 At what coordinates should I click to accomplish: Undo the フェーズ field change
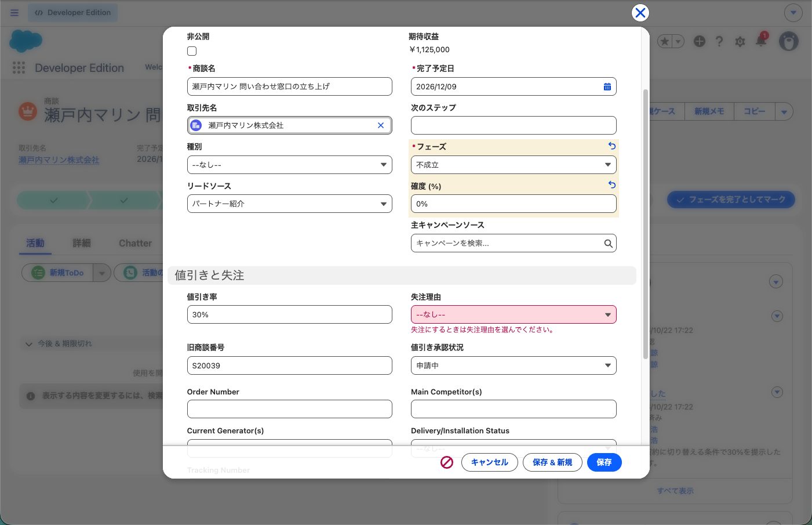(612, 146)
